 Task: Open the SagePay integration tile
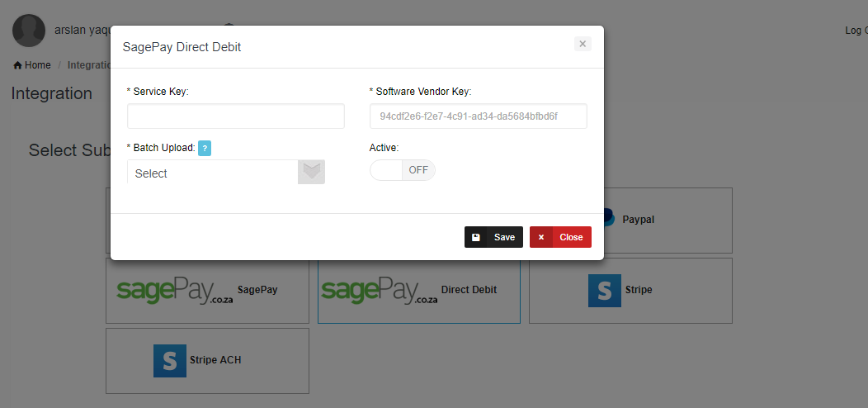207,290
